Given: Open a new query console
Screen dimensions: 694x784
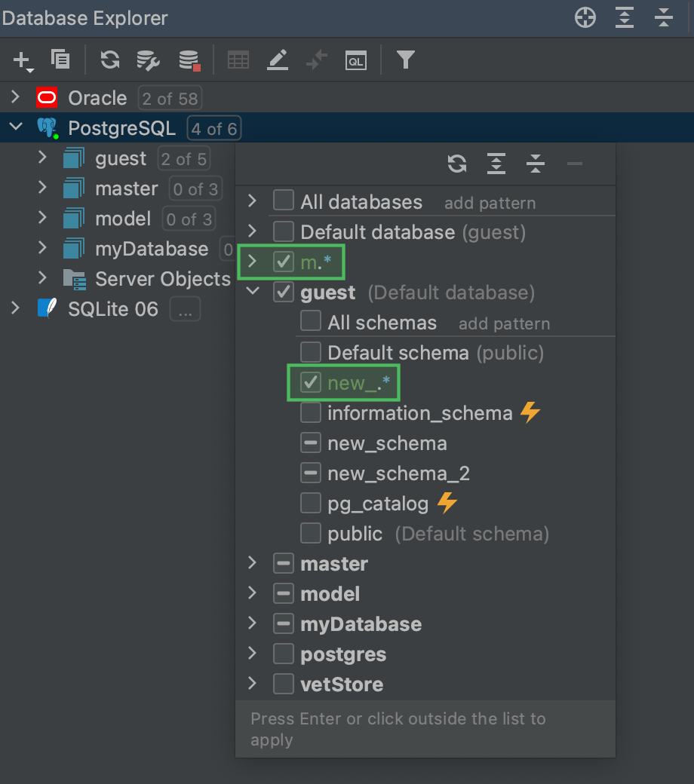Looking at the screenshot, I should point(356,60).
